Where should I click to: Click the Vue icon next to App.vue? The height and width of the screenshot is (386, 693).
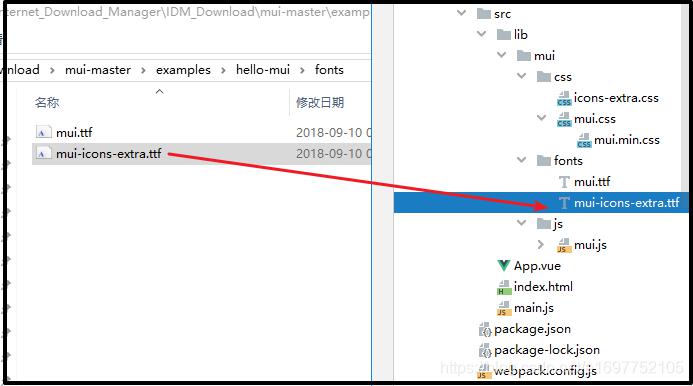[503, 266]
